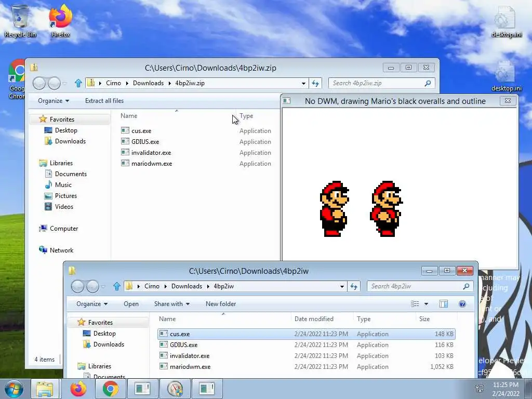Close the Mario drawing window

(508, 101)
